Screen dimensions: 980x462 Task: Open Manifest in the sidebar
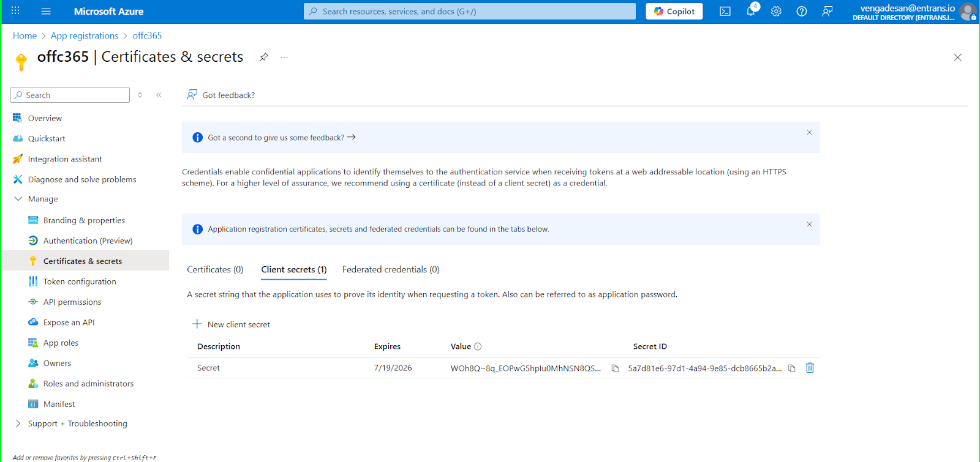point(59,404)
